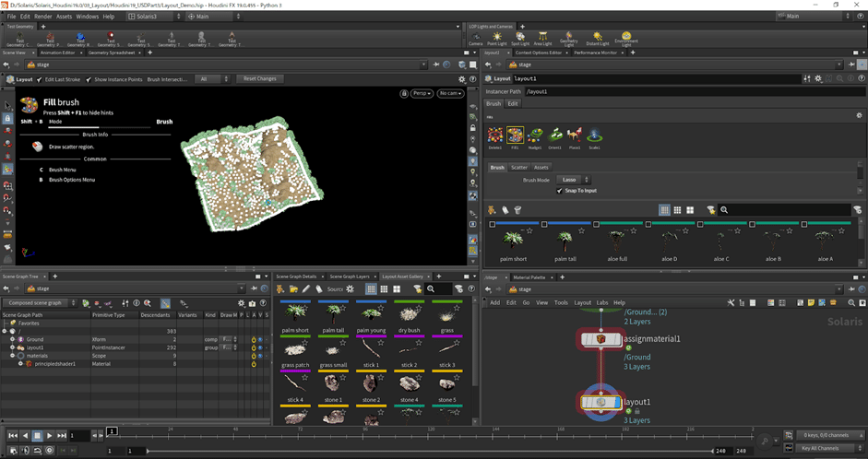Open the Render menu

point(42,17)
